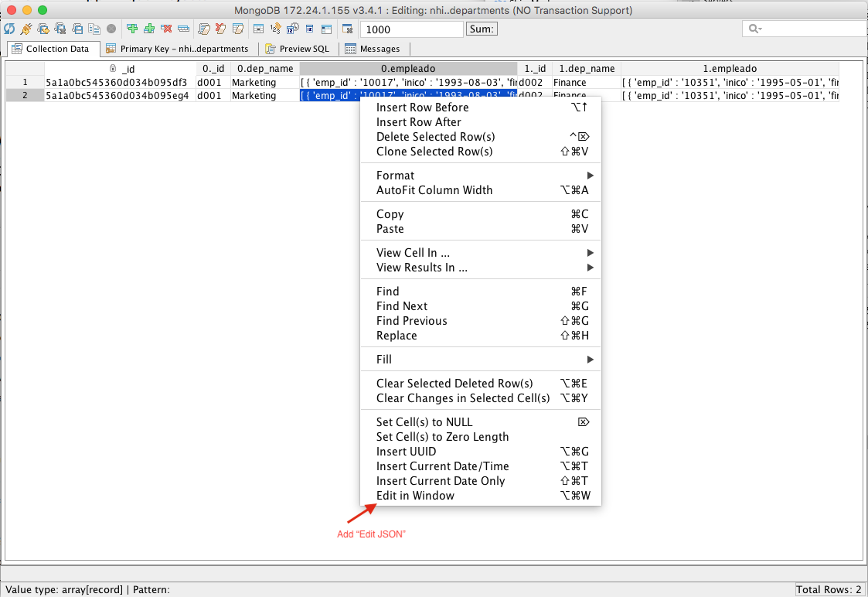
Task: Click the blue bar row icon after red X
Action: [183, 29]
